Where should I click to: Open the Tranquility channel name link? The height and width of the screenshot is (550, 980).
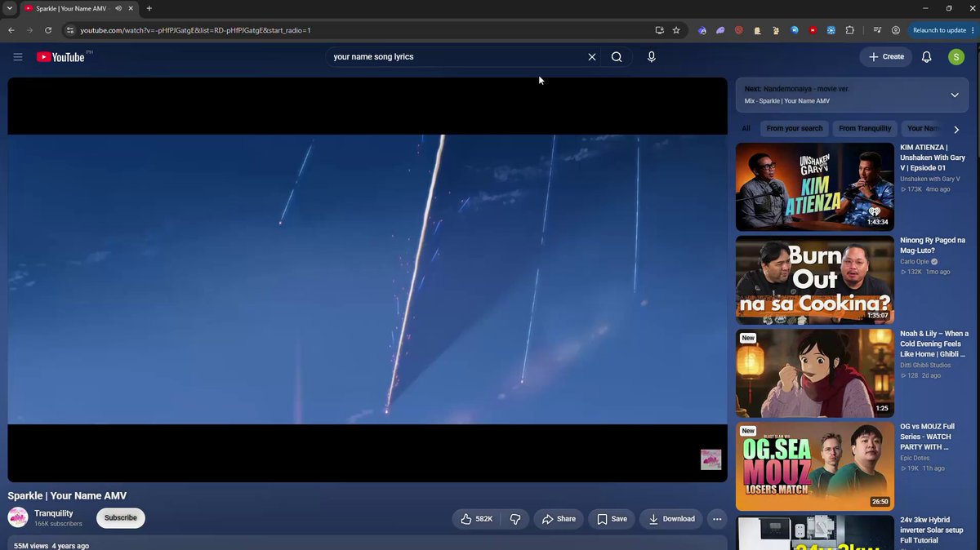54,513
